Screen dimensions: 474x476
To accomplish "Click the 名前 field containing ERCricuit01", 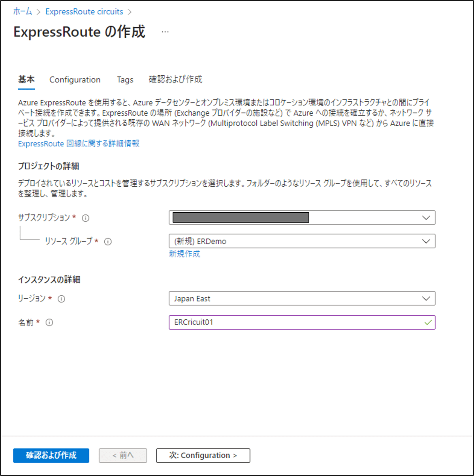I will (x=302, y=322).
